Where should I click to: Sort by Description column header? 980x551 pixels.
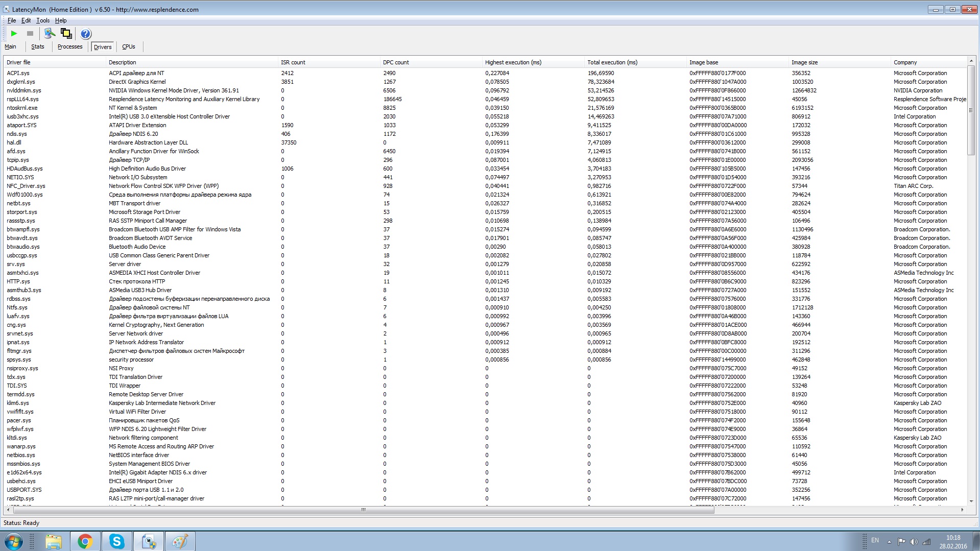tap(192, 62)
